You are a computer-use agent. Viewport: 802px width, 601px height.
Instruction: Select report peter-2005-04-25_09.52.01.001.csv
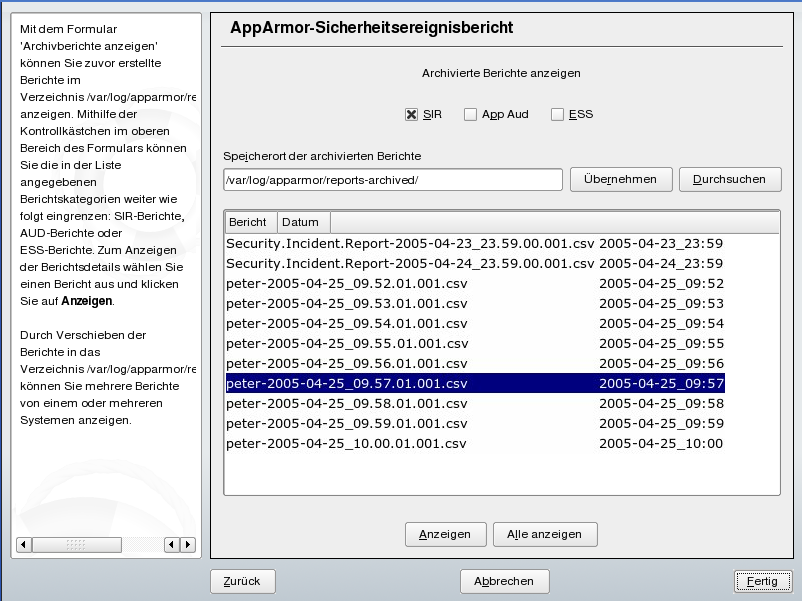pyautogui.click(x=347, y=284)
